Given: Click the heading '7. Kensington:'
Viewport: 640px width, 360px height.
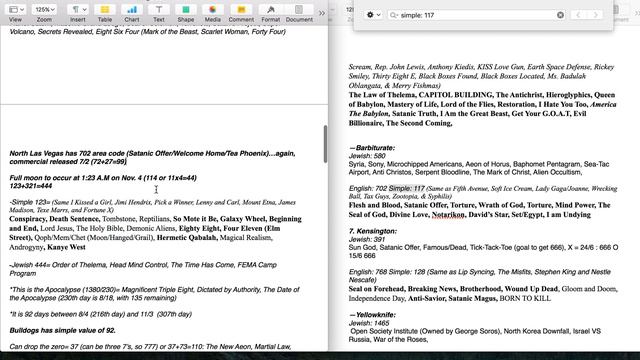Looking at the screenshot, I should [x=373, y=231].
